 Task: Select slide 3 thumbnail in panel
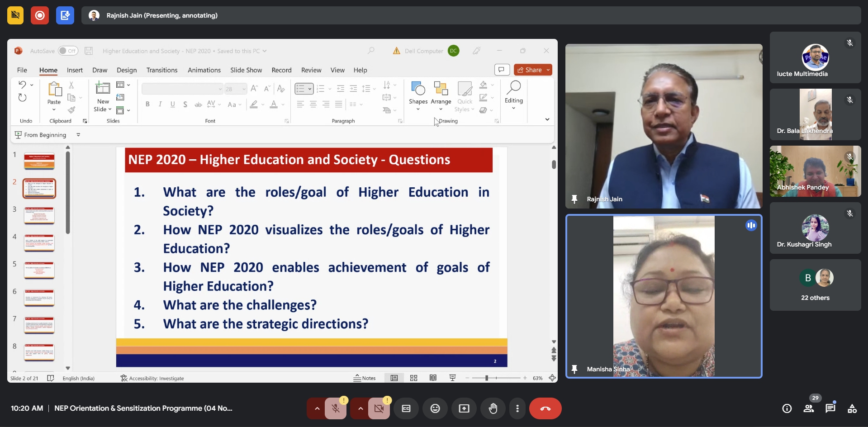click(39, 216)
